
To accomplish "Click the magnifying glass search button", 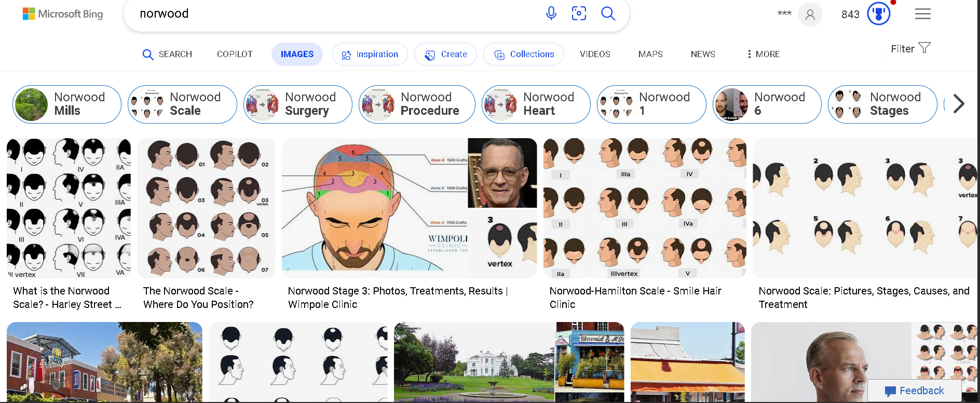I will (608, 14).
